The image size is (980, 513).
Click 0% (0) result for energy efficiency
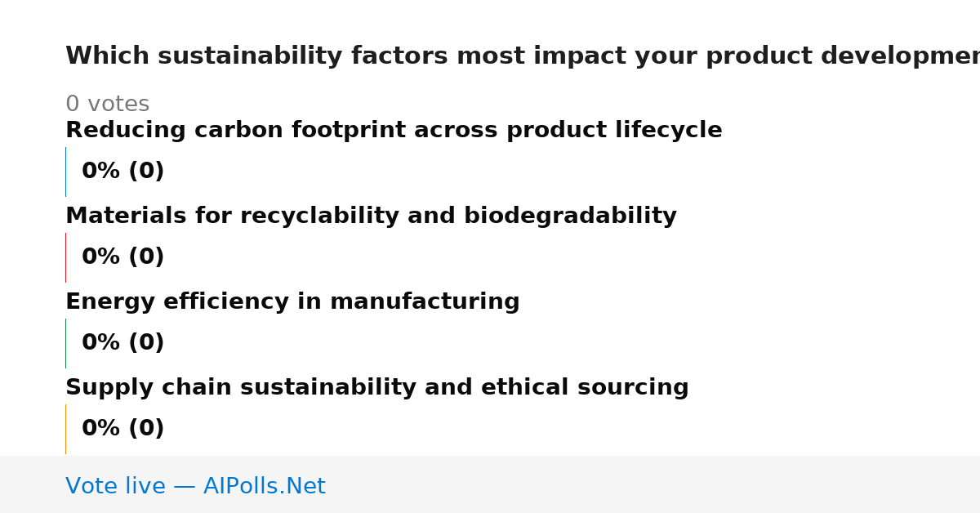123,343
